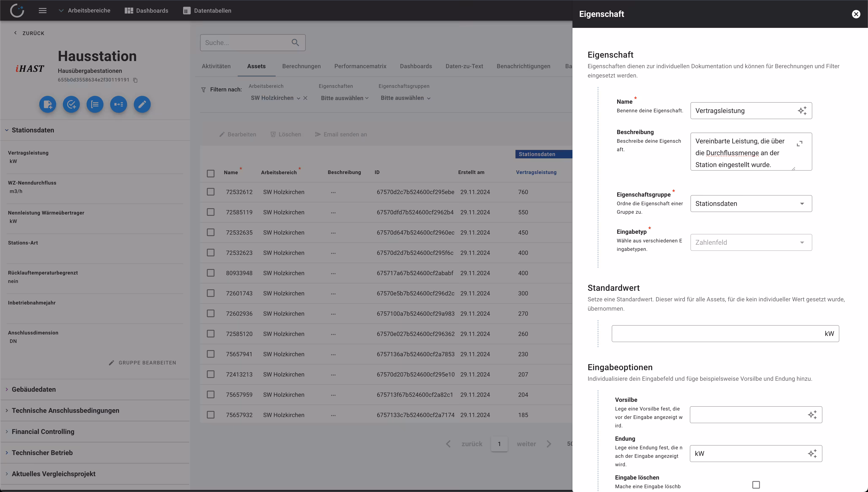Screen dimensions: 868x492
Task: Expand the Beschreibung text area with the expand icon
Action: pyautogui.click(x=799, y=144)
